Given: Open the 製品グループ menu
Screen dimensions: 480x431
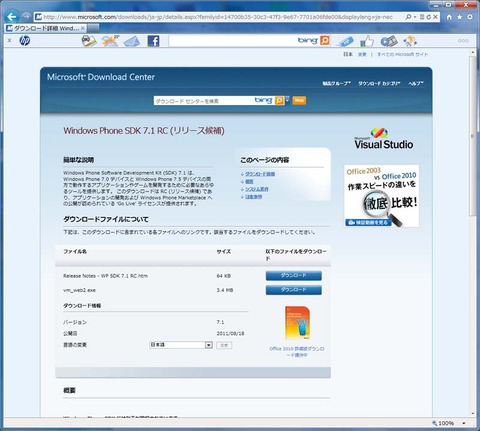Looking at the screenshot, I should pos(336,83).
